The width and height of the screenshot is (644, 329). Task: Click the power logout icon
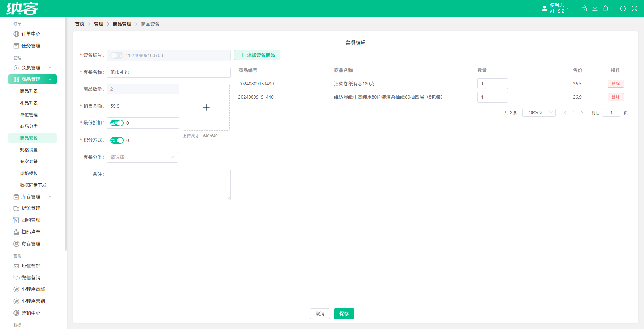coord(623,8)
